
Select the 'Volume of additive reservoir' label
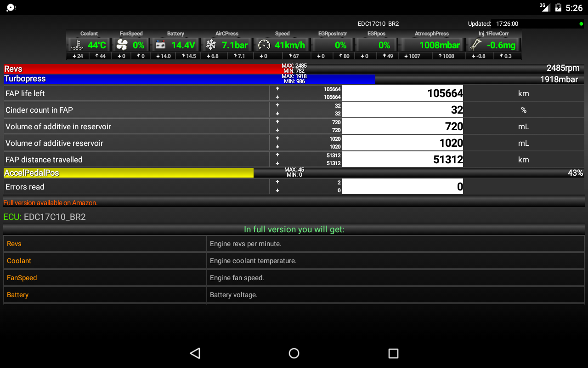pos(54,143)
